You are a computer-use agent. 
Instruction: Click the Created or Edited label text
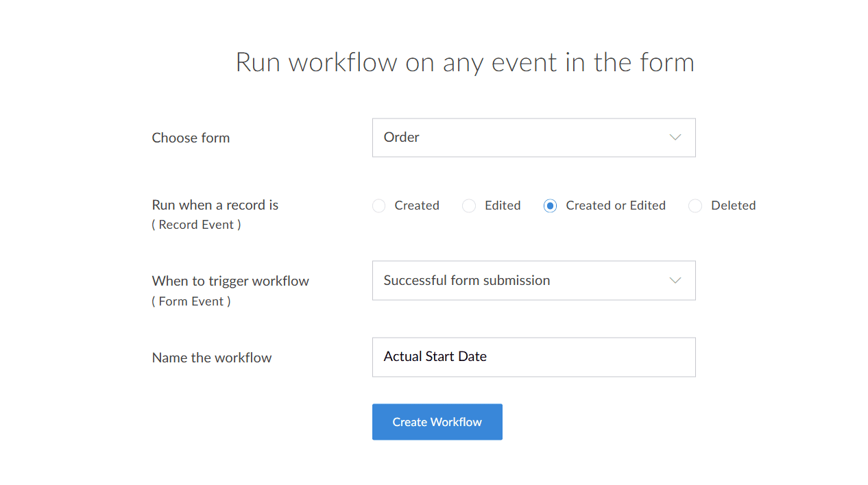pyautogui.click(x=616, y=206)
